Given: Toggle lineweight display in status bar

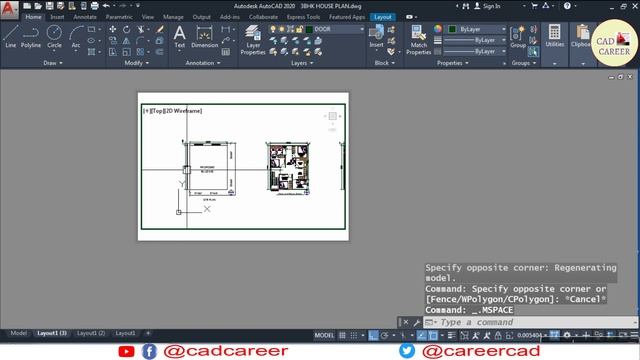Looking at the screenshot, I should coord(451,335).
